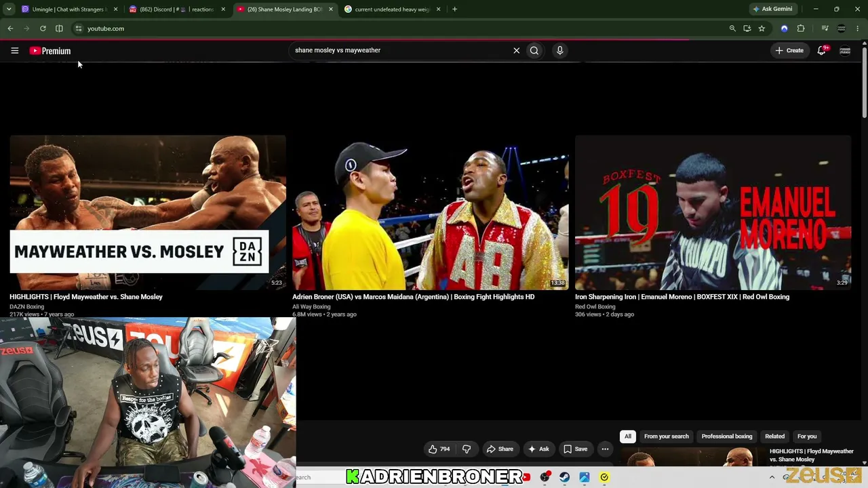Open the YouTube account avatar menu
This screenshot has width=868, height=488.
click(845, 50)
